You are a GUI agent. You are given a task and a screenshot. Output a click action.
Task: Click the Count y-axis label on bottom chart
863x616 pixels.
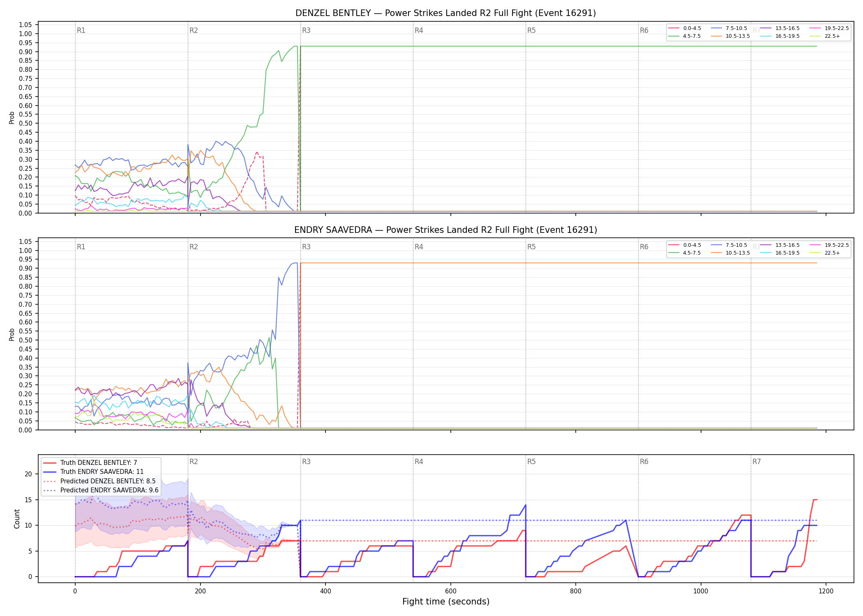coord(17,519)
